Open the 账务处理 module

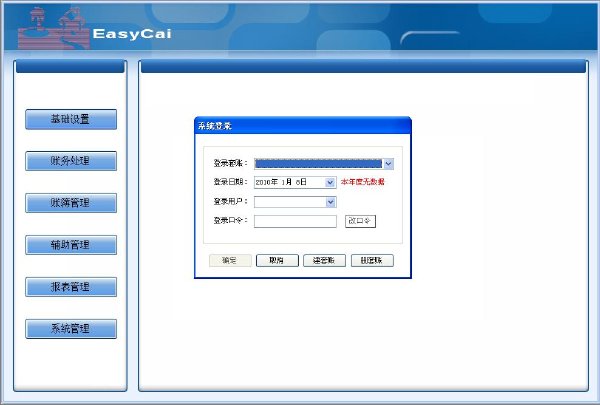coord(71,161)
